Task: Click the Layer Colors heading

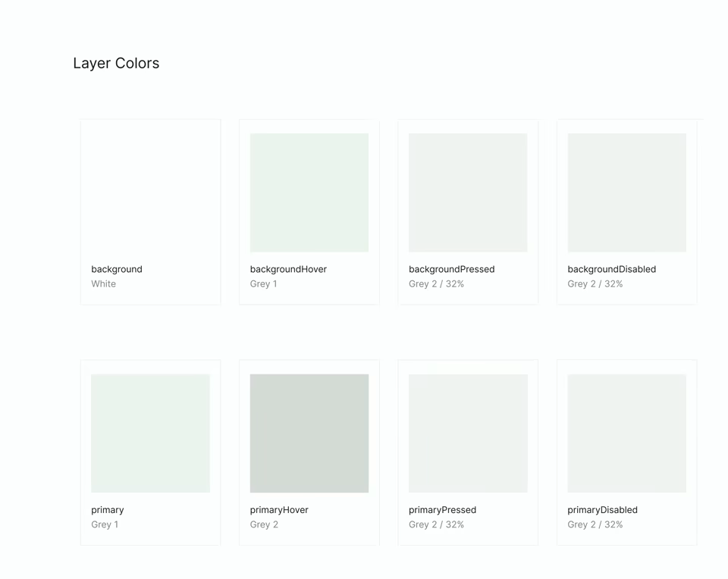Action: click(116, 63)
